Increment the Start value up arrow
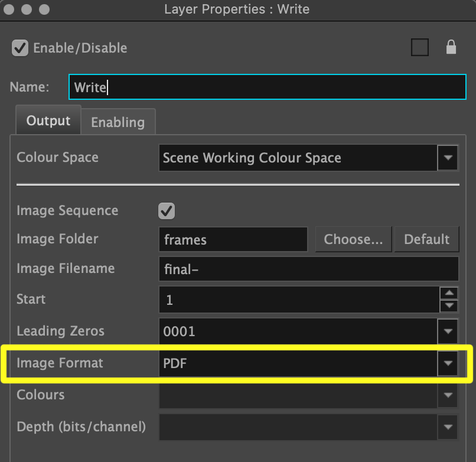Image resolution: width=476 pixels, height=462 pixels. point(449,293)
